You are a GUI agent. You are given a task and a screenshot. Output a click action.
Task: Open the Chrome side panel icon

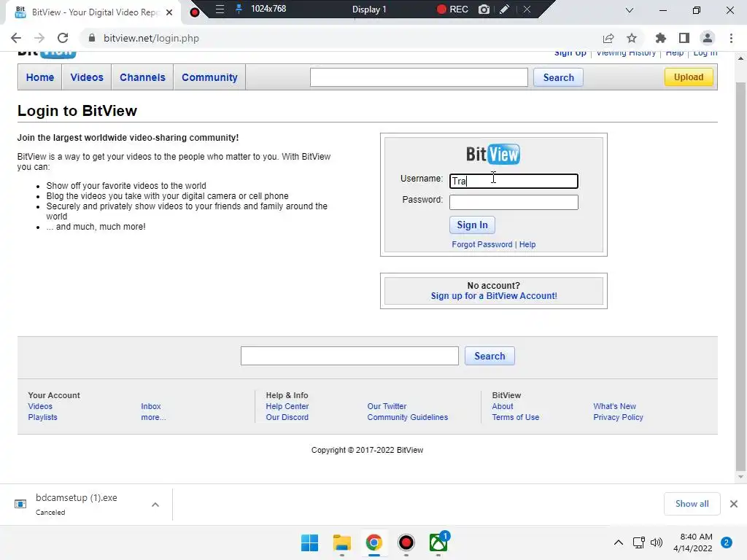pyautogui.click(x=684, y=38)
